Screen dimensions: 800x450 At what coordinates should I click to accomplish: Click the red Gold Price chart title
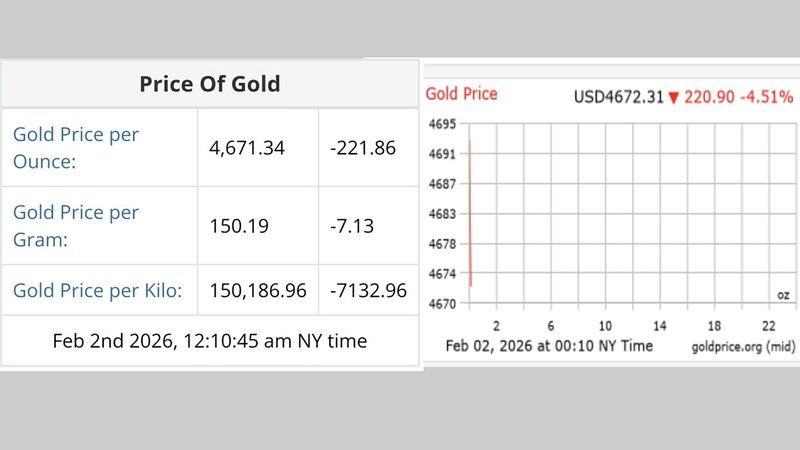tap(461, 94)
